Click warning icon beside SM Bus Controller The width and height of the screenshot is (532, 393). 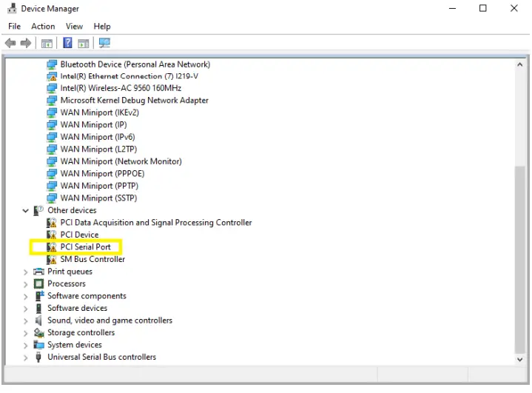point(52,259)
